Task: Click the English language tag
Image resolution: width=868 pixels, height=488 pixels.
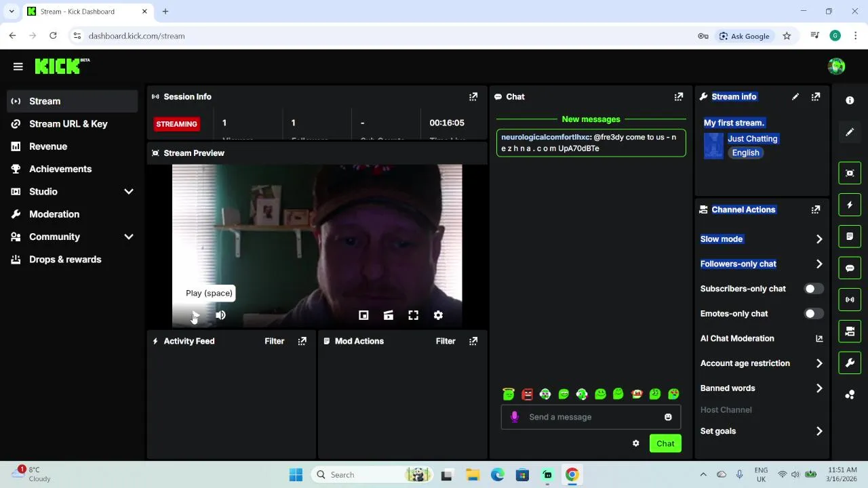Action: [745, 153]
